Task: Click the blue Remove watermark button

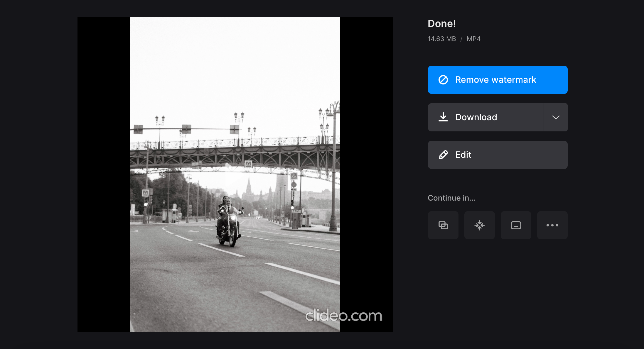Action: [x=498, y=79]
